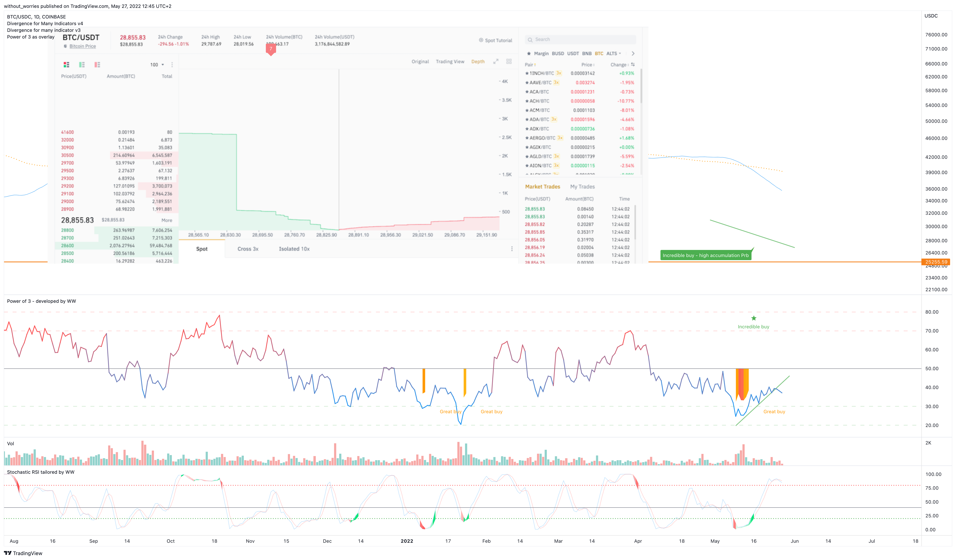Switch to the Trading View chart tab
The image size is (956, 560).
pyautogui.click(x=450, y=62)
